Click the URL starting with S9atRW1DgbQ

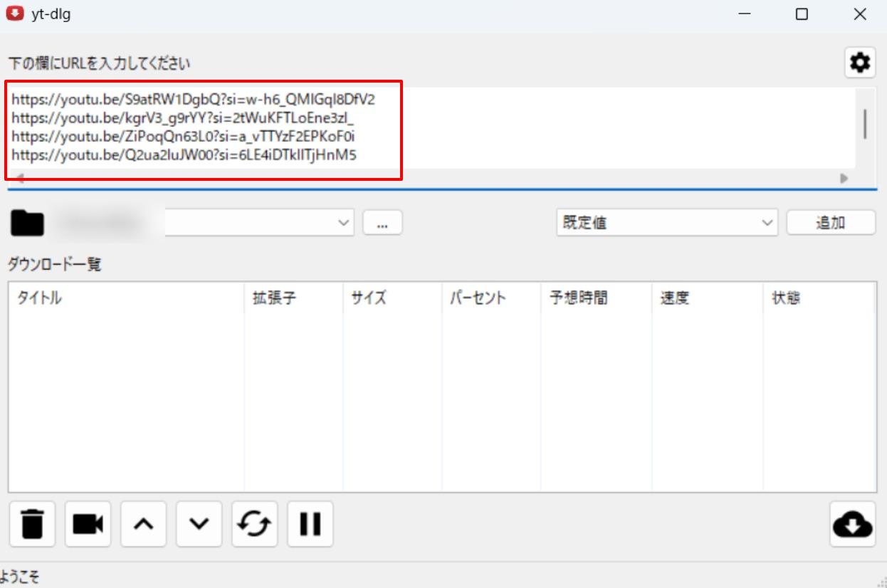[x=194, y=100]
